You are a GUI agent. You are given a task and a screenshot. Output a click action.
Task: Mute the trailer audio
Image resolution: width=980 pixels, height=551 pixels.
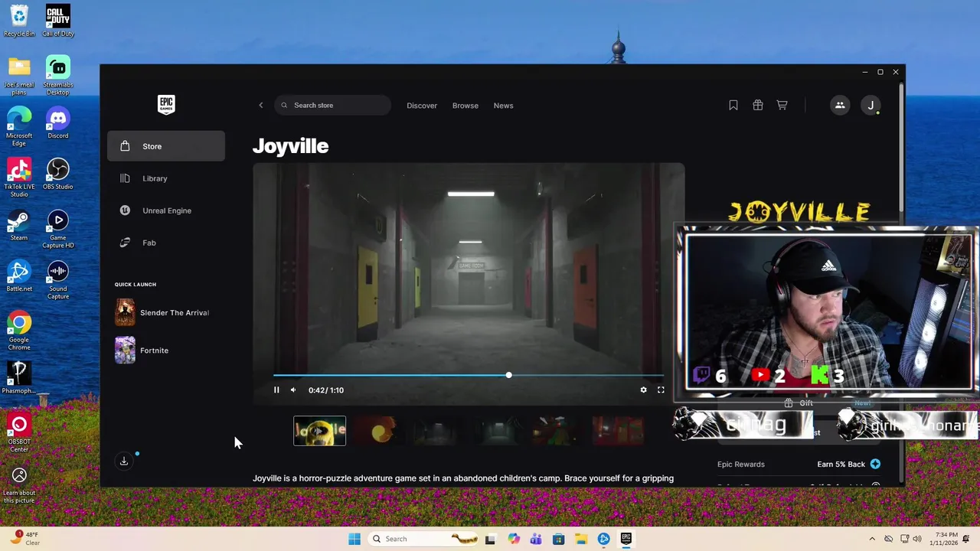(x=293, y=390)
